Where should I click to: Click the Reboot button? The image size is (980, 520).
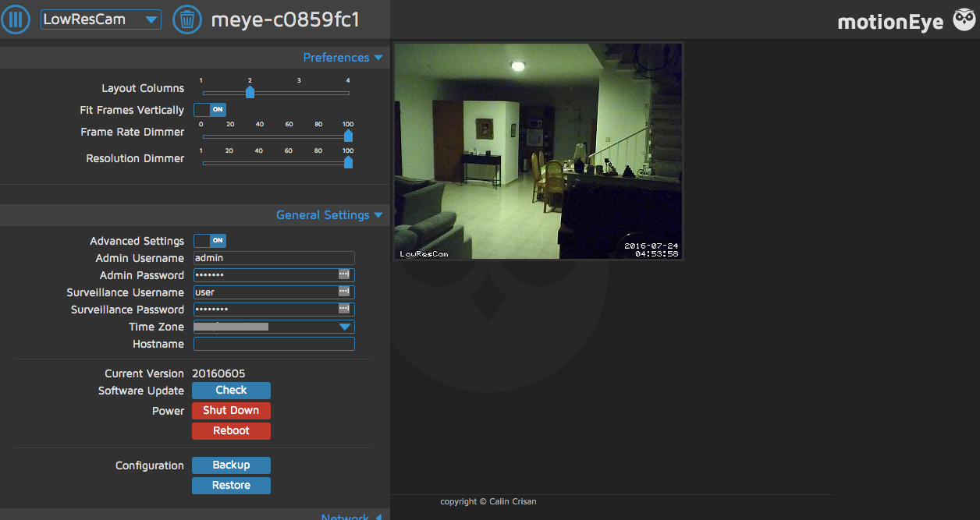coord(231,431)
